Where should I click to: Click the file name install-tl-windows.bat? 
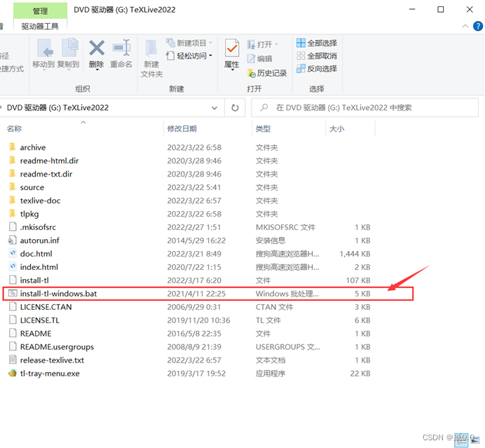tap(58, 294)
